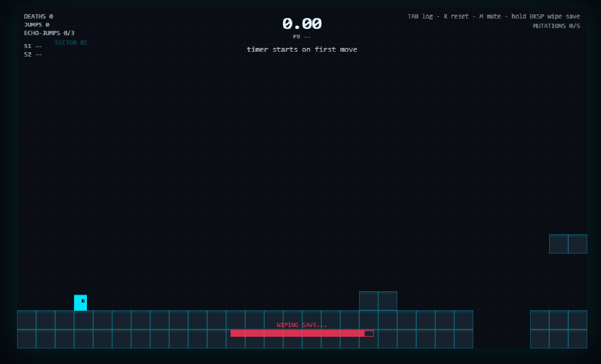Click the 'MUTATIONS 0/5' counter
601x364 pixels.
(x=556, y=26)
